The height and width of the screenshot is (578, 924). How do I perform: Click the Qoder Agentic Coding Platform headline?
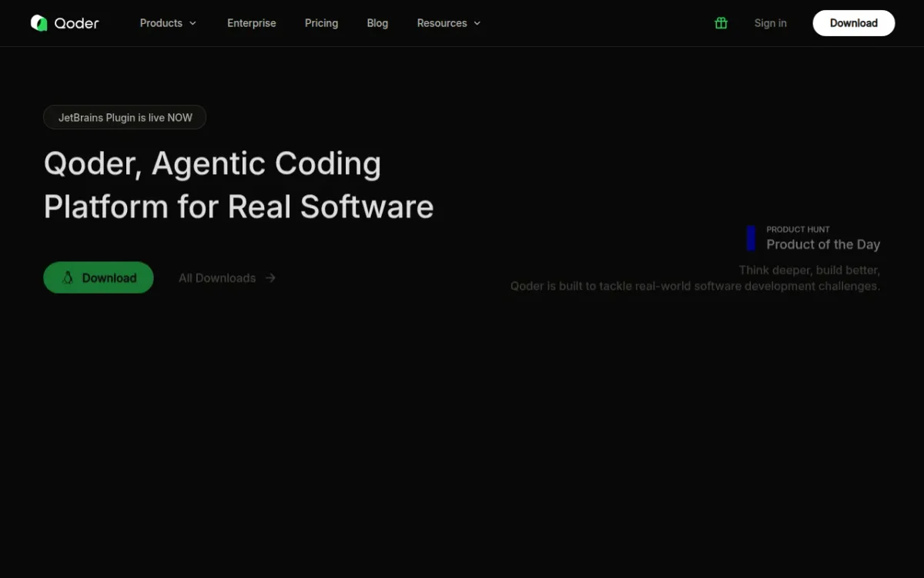pyautogui.click(x=238, y=185)
